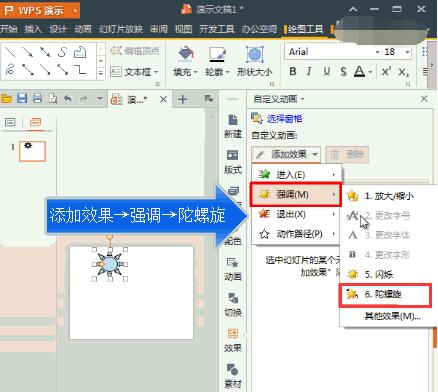438x392 pixels.
Task: Open 其他效果(M)... more effects
Action: pyautogui.click(x=392, y=316)
